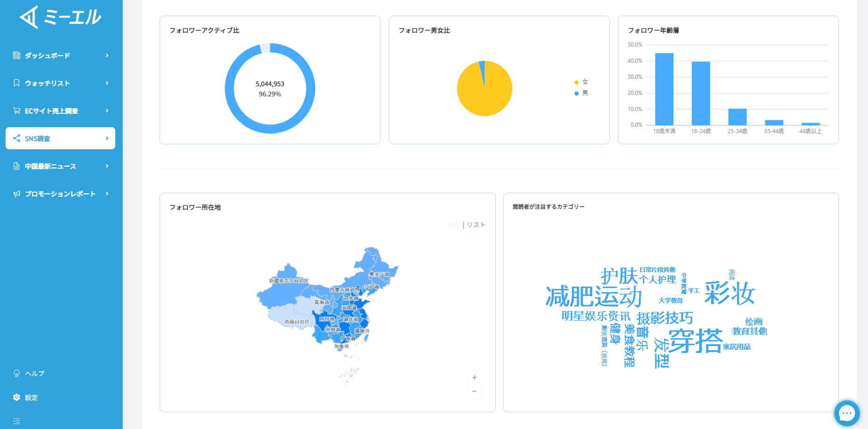This screenshot has width=868, height=429.
Task: Open the プロモーションレポート menu item
Action: tap(60, 194)
